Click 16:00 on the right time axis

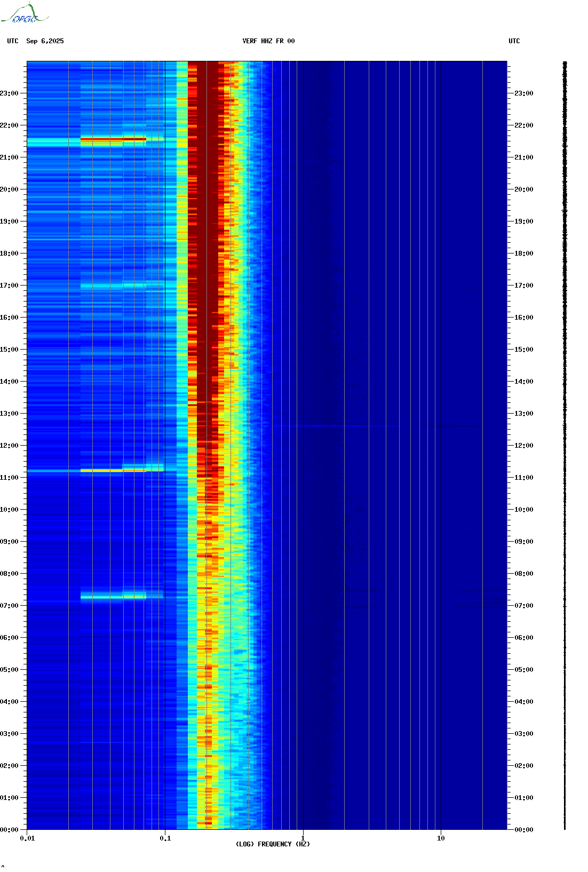tap(524, 318)
